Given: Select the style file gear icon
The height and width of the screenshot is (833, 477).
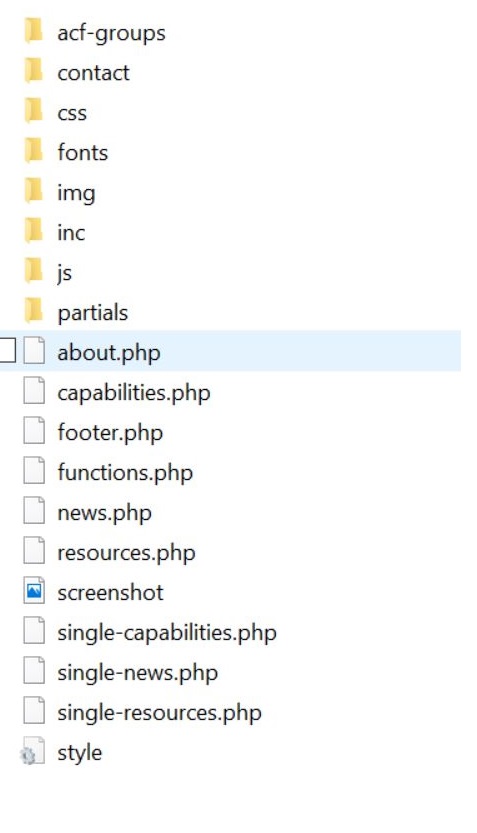Looking at the screenshot, I should [32, 751].
